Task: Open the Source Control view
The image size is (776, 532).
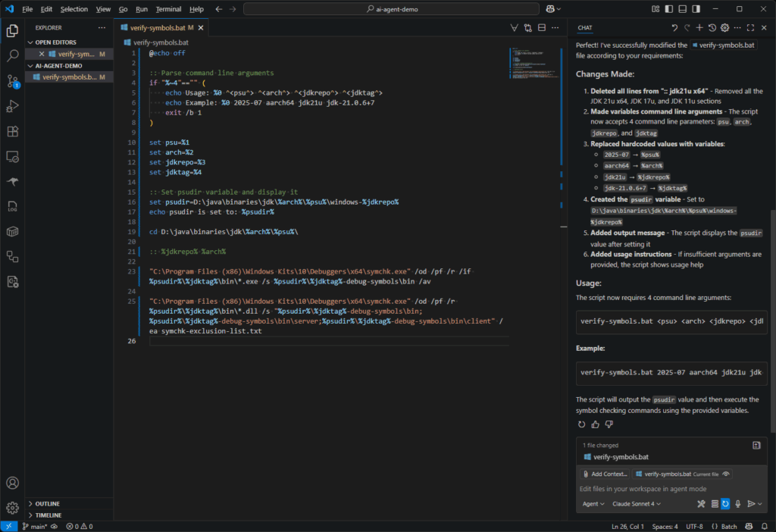Action: (x=12, y=81)
